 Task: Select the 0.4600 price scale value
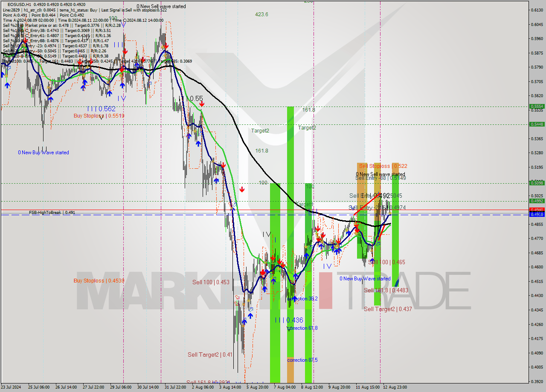tap(537, 267)
